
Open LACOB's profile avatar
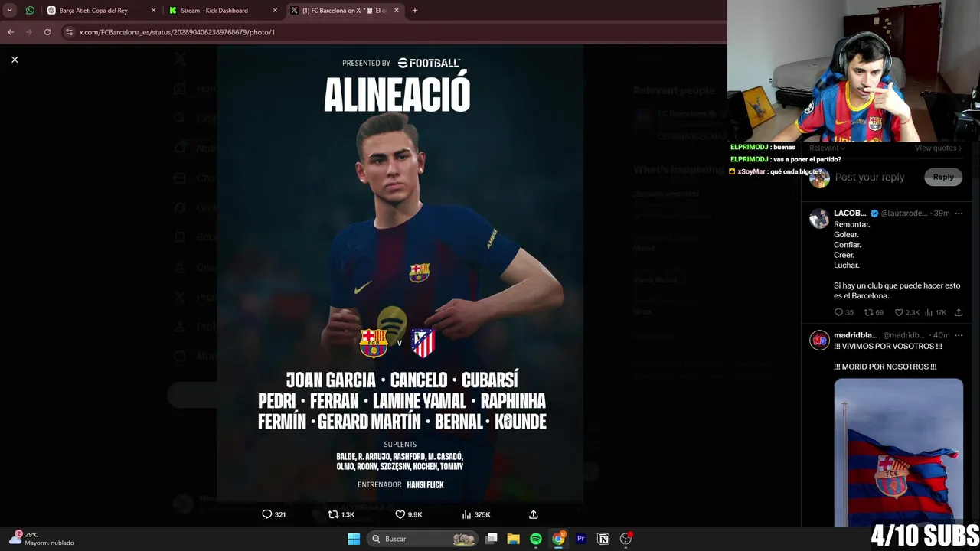pos(819,218)
